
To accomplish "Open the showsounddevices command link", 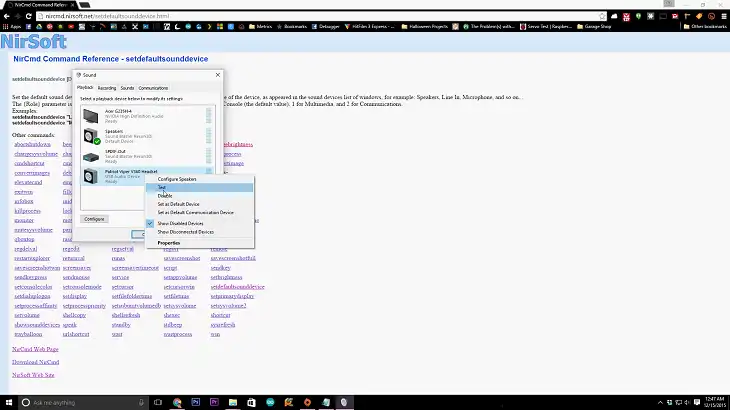I will 37,325.
